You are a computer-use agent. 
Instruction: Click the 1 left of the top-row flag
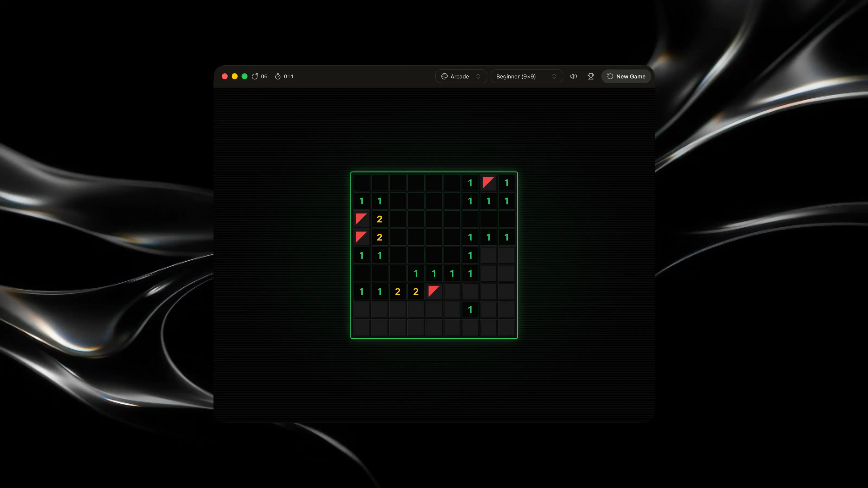pos(470,183)
